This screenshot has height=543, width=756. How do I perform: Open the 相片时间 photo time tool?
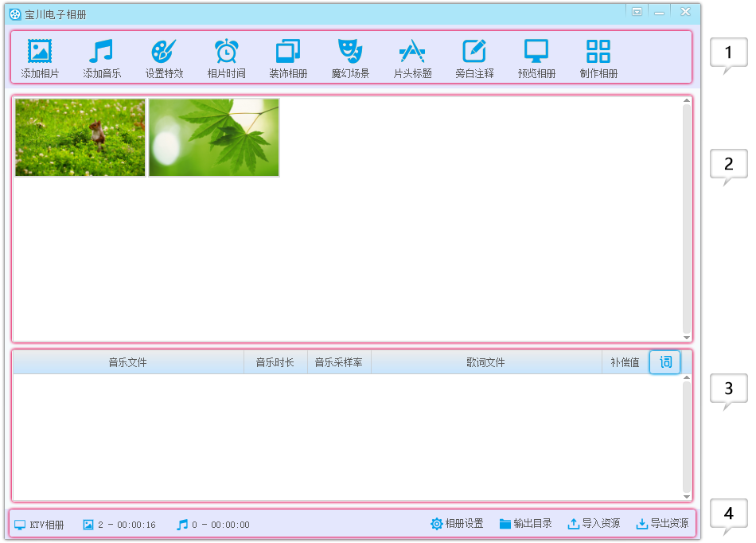[x=226, y=58]
